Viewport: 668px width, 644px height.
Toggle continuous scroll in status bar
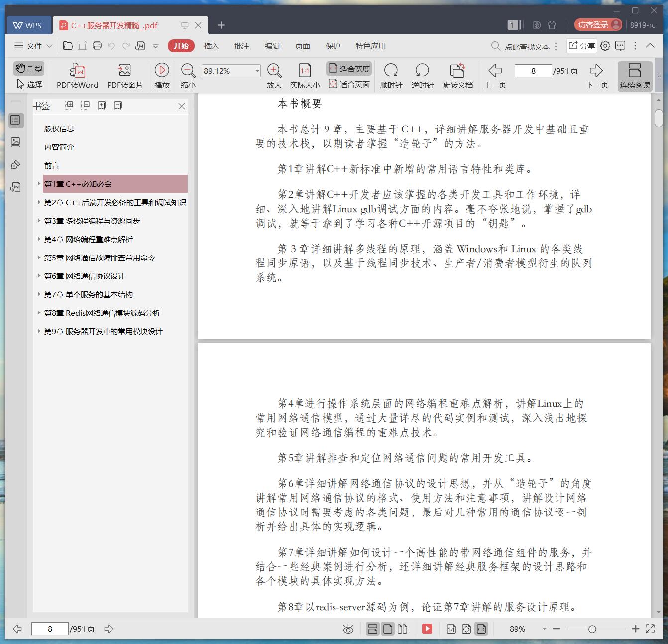372,629
